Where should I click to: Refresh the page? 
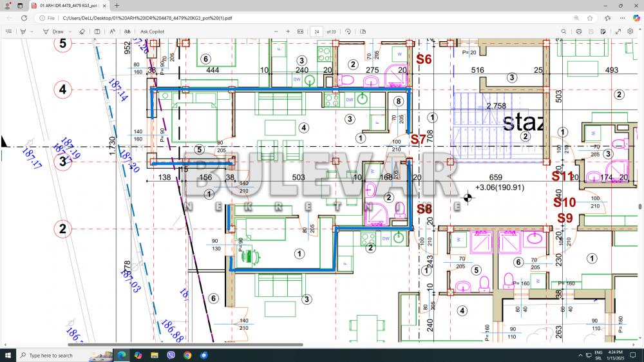tap(24, 18)
